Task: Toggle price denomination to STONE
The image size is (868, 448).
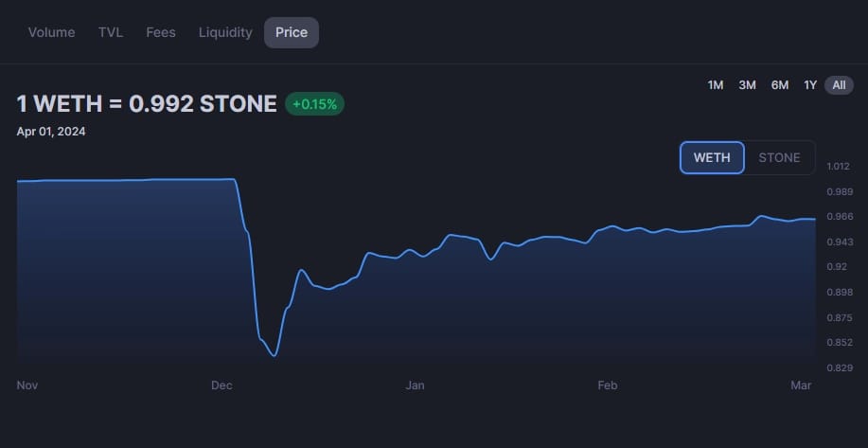Action: 779,158
